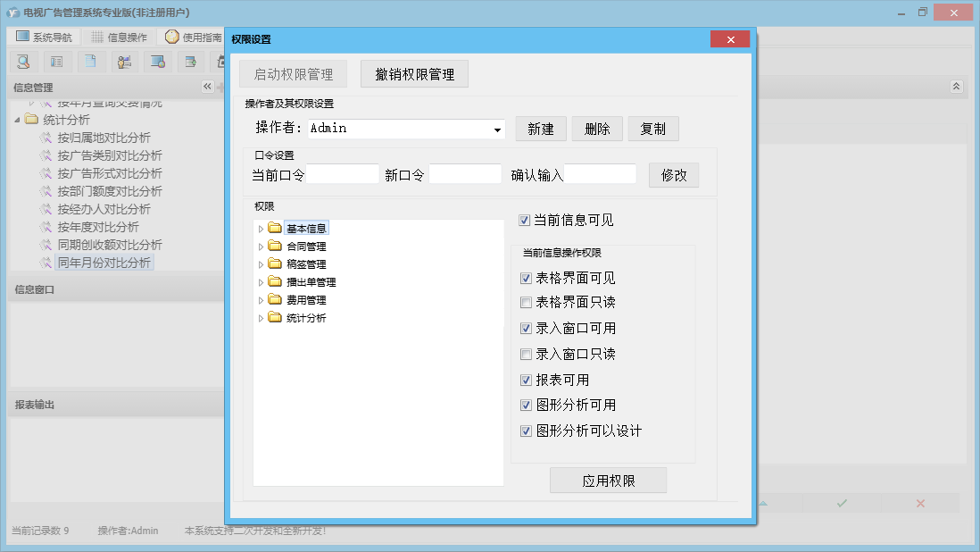The width and height of the screenshot is (980, 552).
Task: Click icon beside 按广告类别对比分析
Action: (x=46, y=155)
